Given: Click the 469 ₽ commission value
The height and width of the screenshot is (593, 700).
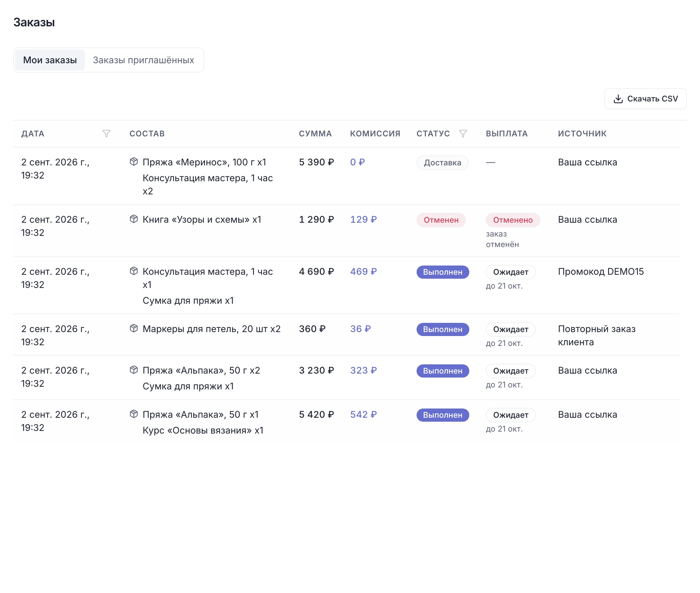Looking at the screenshot, I should [x=364, y=272].
